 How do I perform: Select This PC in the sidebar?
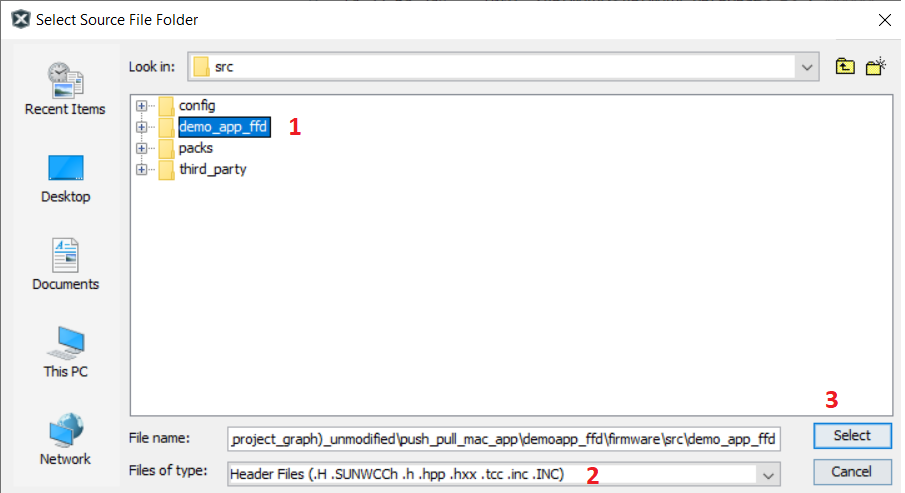[65, 351]
